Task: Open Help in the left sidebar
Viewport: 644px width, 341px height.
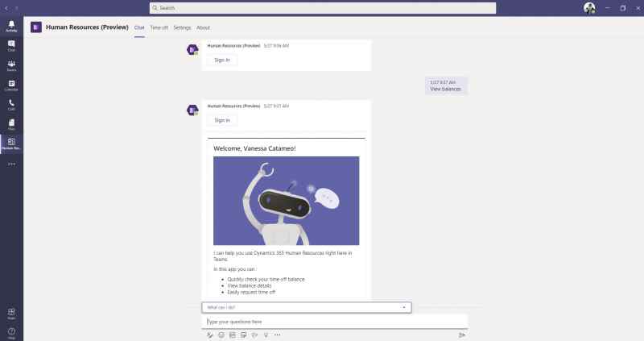Action: tap(11, 333)
